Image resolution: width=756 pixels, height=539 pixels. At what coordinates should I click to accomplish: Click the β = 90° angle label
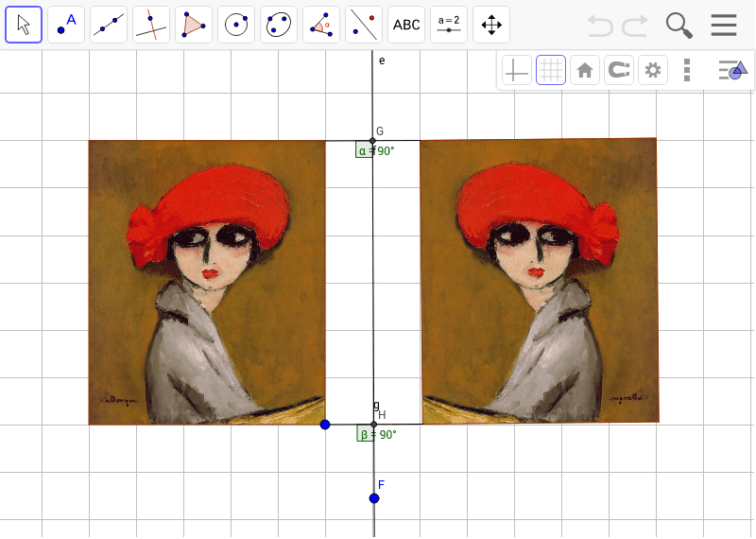click(x=379, y=435)
